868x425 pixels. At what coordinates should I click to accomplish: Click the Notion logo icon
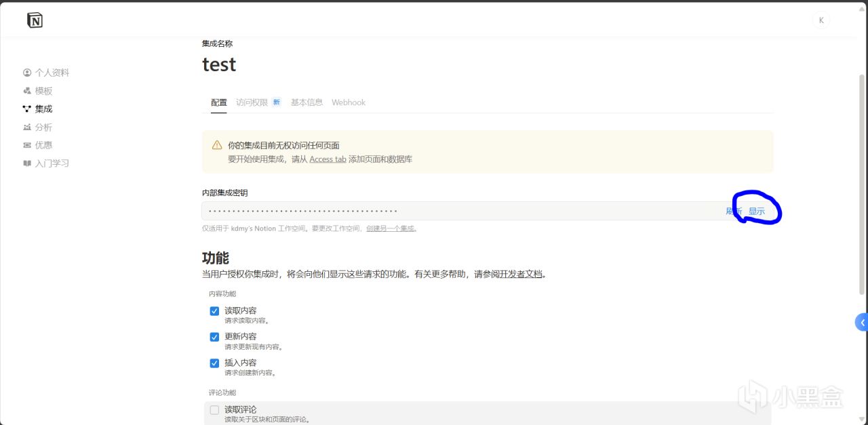point(35,20)
